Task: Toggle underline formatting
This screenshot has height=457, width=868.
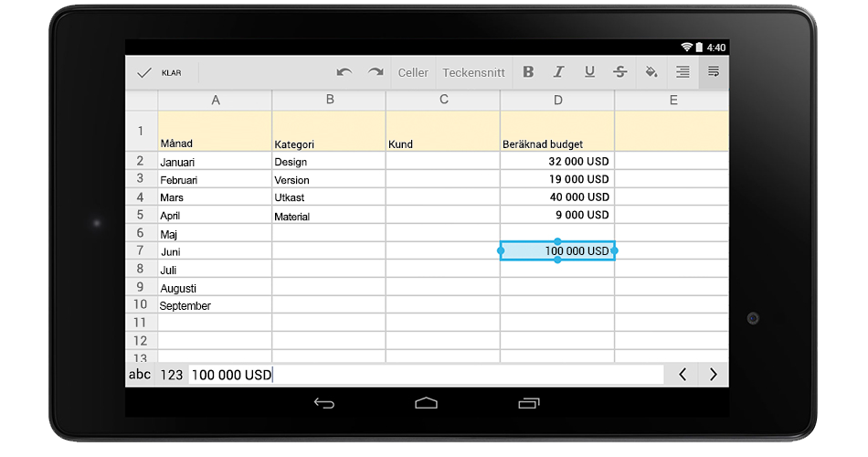Action: point(589,72)
